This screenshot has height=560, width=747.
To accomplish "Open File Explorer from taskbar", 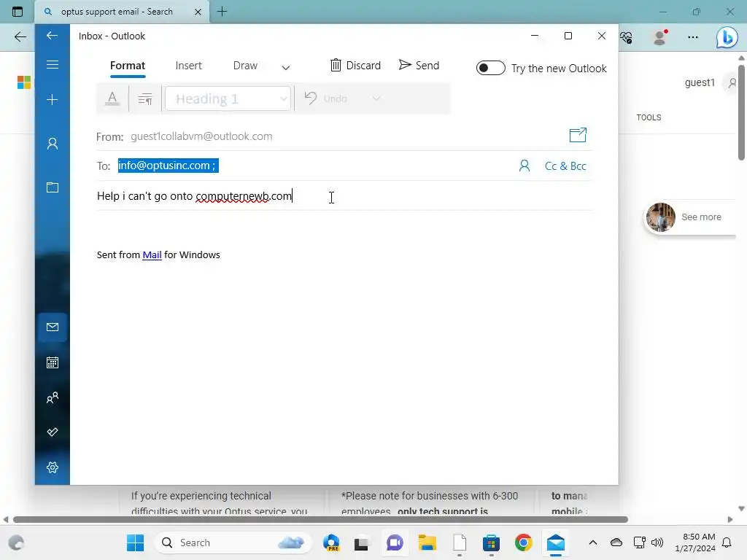I will point(427,542).
